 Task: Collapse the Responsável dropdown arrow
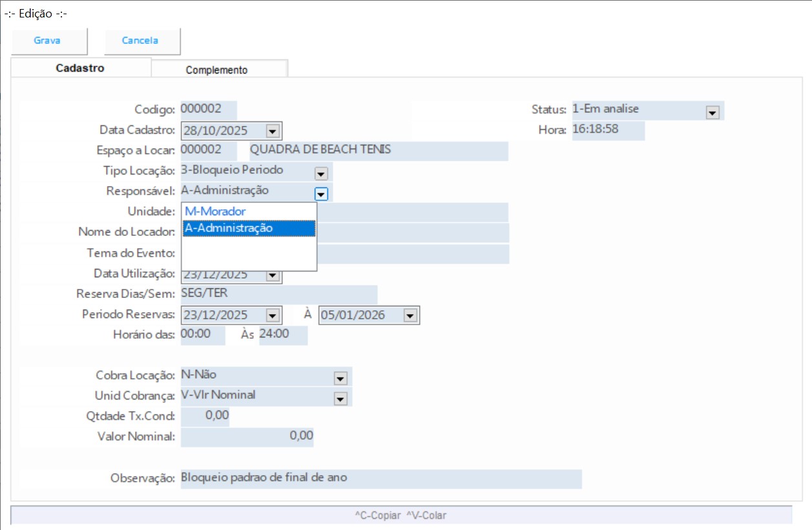(x=321, y=193)
